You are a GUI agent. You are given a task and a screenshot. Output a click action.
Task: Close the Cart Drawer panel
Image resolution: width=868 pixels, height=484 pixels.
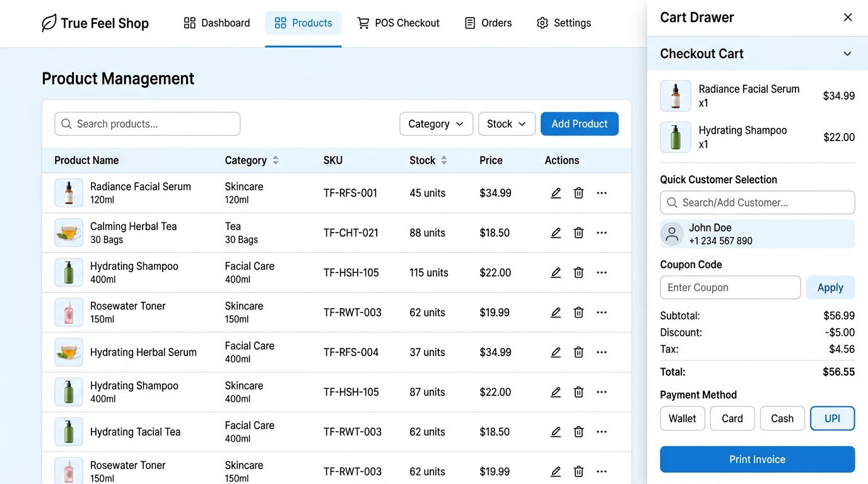pyautogui.click(x=848, y=17)
